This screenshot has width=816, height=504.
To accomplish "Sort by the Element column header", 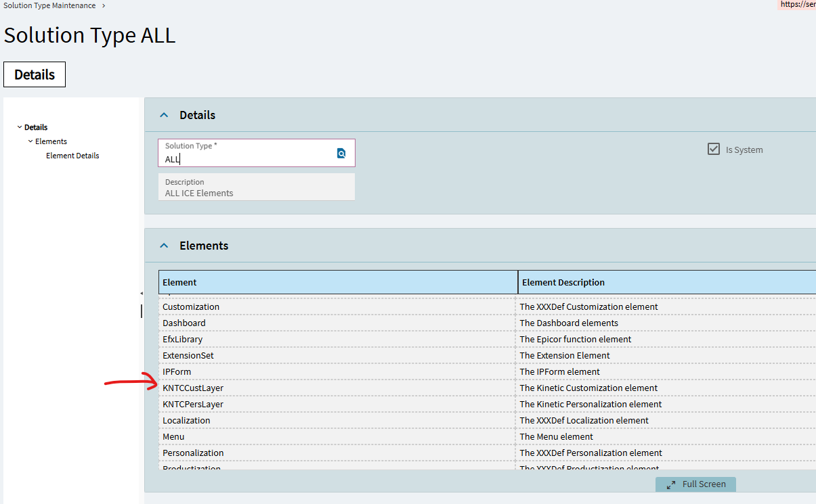I will (338, 282).
